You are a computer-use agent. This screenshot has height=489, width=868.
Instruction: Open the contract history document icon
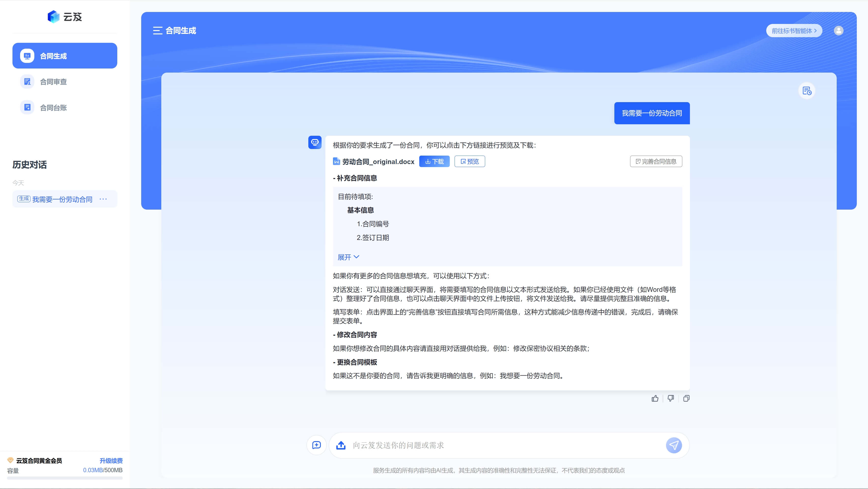tap(807, 91)
